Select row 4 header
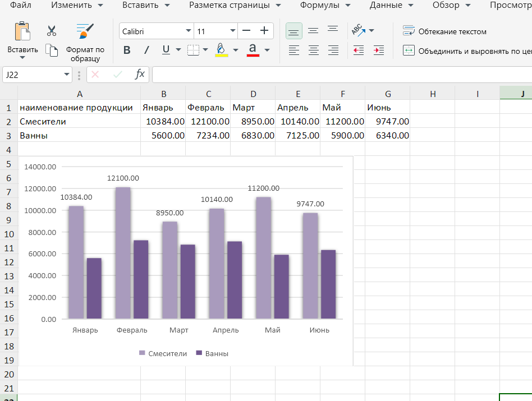 click(x=9, y=150)
